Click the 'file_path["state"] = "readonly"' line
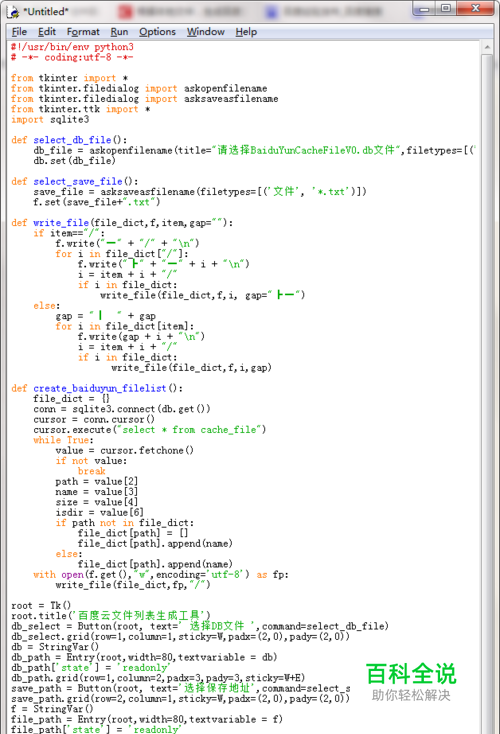This screenshot has width=500, height=734. point(97,729)
